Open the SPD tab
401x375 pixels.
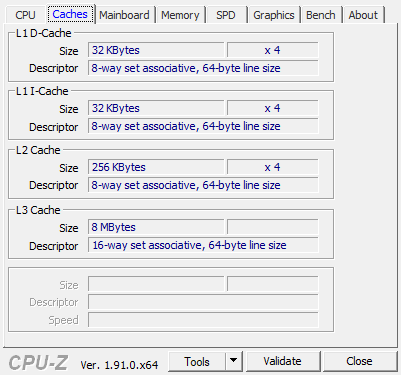pos(226,15)
